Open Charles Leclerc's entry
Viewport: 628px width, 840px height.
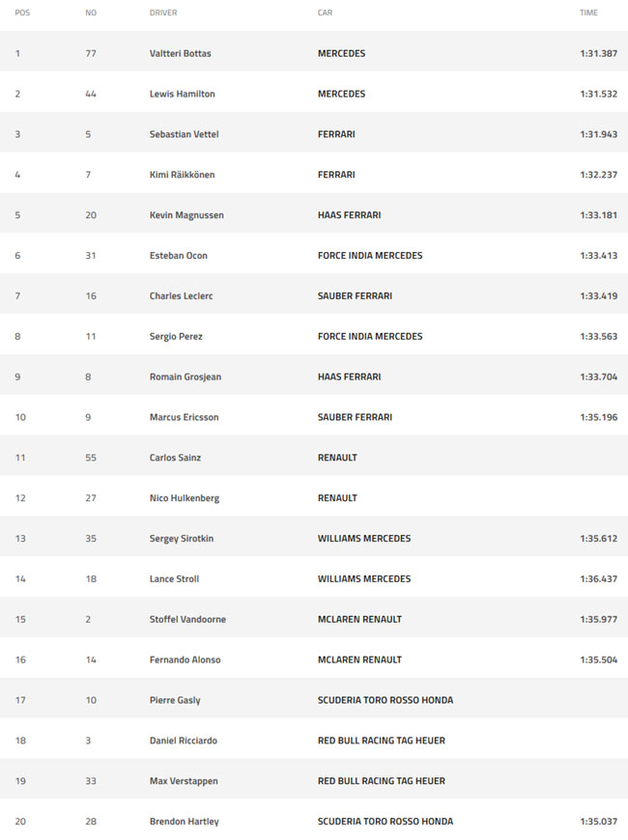point(181,296)
